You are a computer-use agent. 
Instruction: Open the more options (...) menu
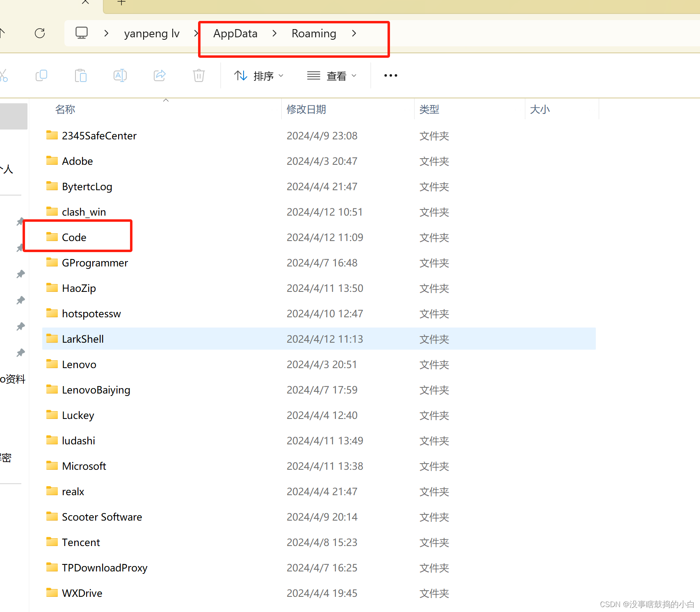click(390, 75)
